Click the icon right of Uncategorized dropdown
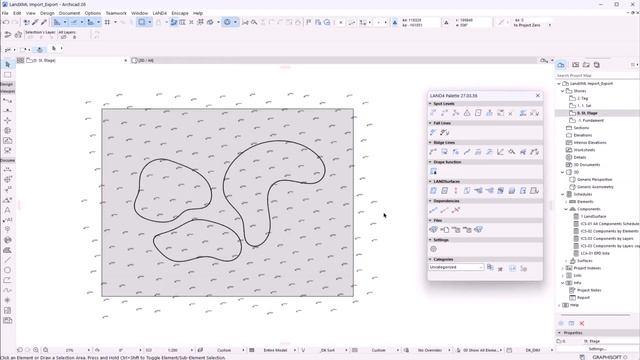Screen dimensions: 640x360 tap(490, 267)
